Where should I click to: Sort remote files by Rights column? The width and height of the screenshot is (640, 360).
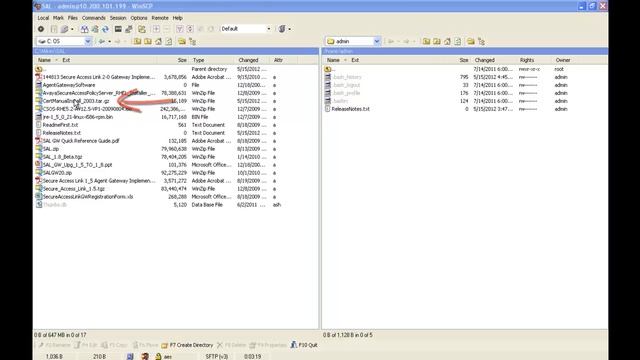click(x=527, y=60)
